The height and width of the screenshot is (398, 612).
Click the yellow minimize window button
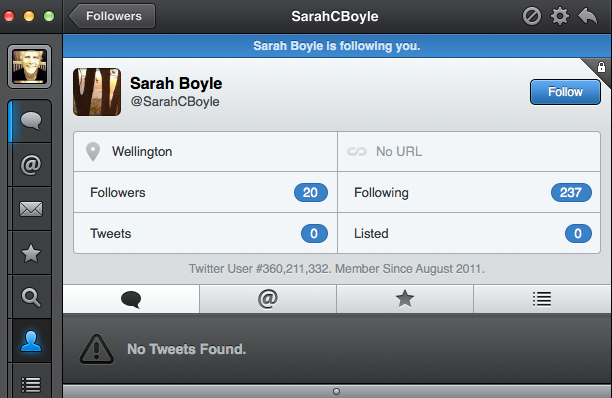pyautogui.click(x=29, y=16)
